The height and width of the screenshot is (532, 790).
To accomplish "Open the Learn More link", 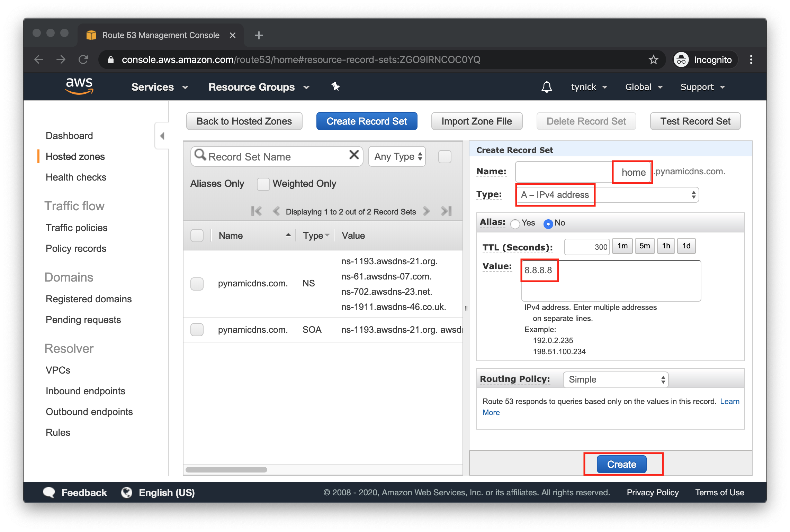I will 729,401.
